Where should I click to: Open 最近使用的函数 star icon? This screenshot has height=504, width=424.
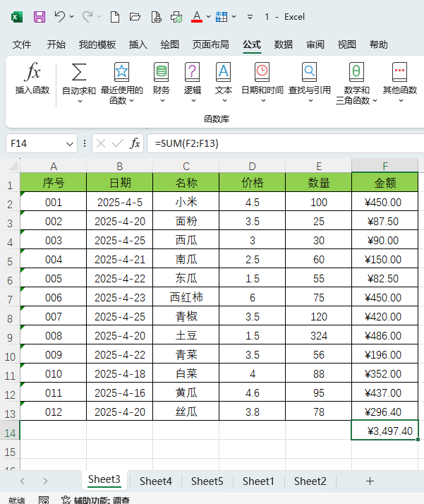coord(121,72)
